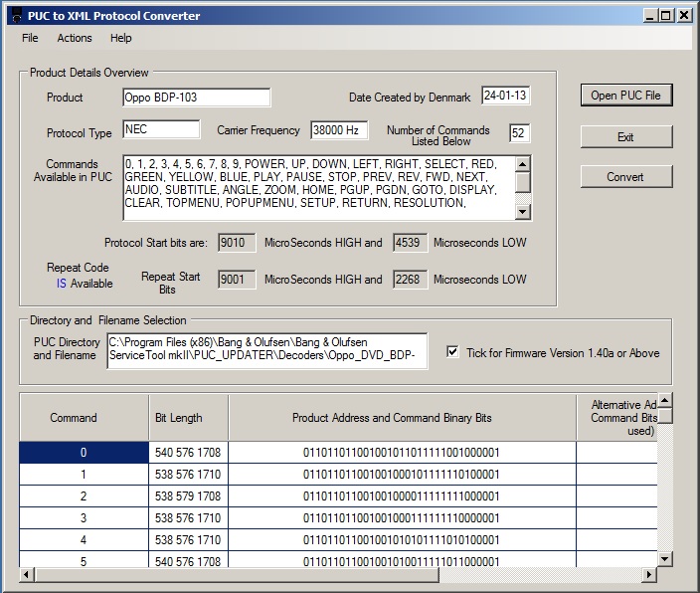The width and height of the screenshot is (700, 593).
Task: Click the table's horizontal scroll right arrow
Action: tap(650, 575)
